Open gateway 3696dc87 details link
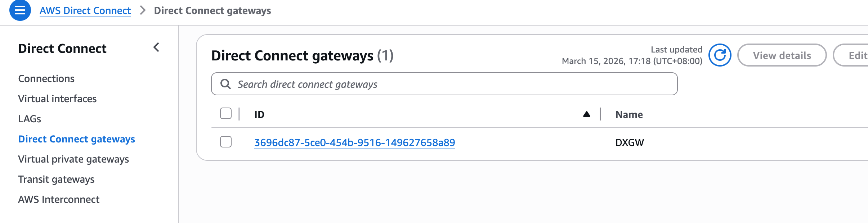Image resolution: width=868 pixels, height=223 pixels. 354,143
